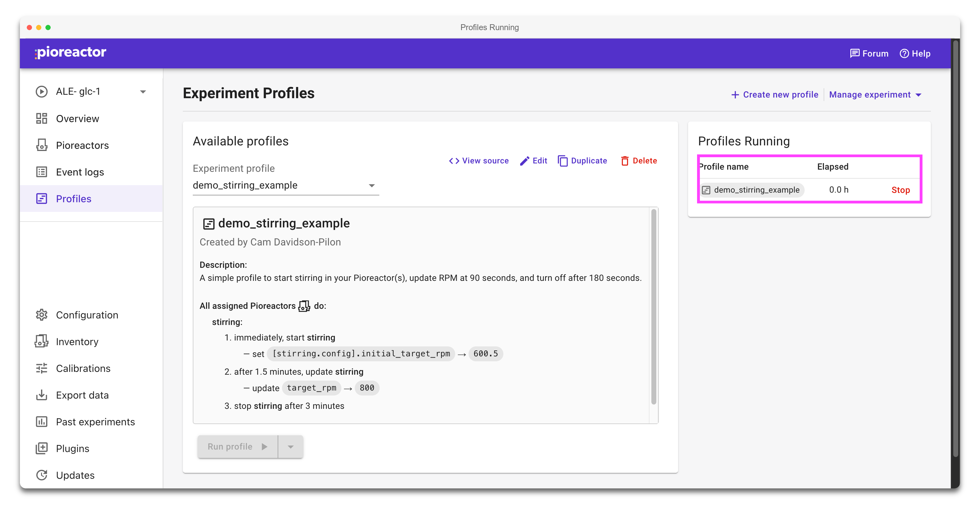Open the Experiment profile dropdown
The height and width of the screenshot is (512, 980).
click(x=285, y=185)
